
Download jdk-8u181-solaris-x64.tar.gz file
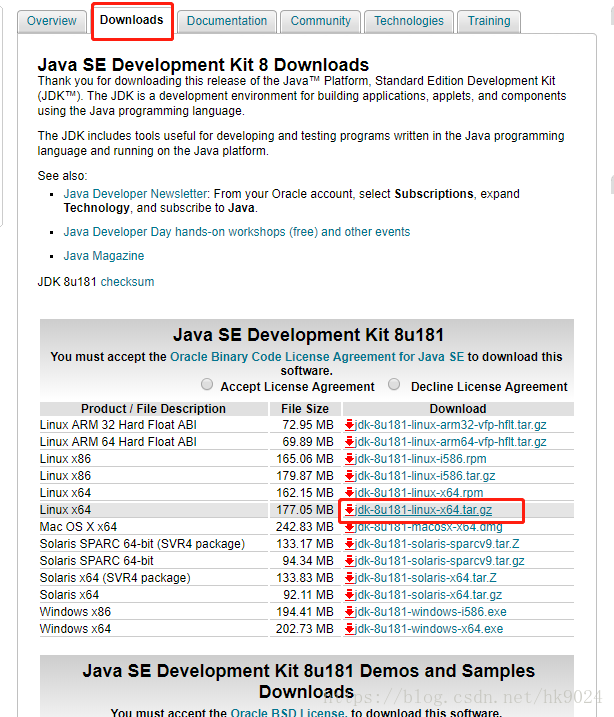tap(429, 594)
